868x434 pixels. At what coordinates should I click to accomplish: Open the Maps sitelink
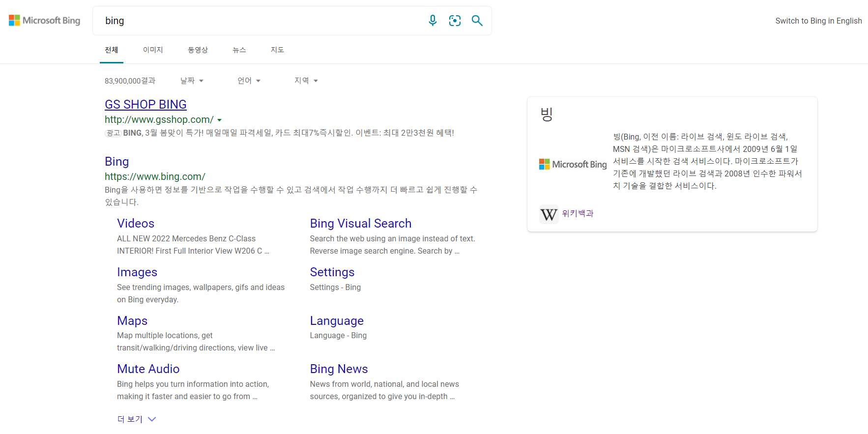[x=132, y=320]
